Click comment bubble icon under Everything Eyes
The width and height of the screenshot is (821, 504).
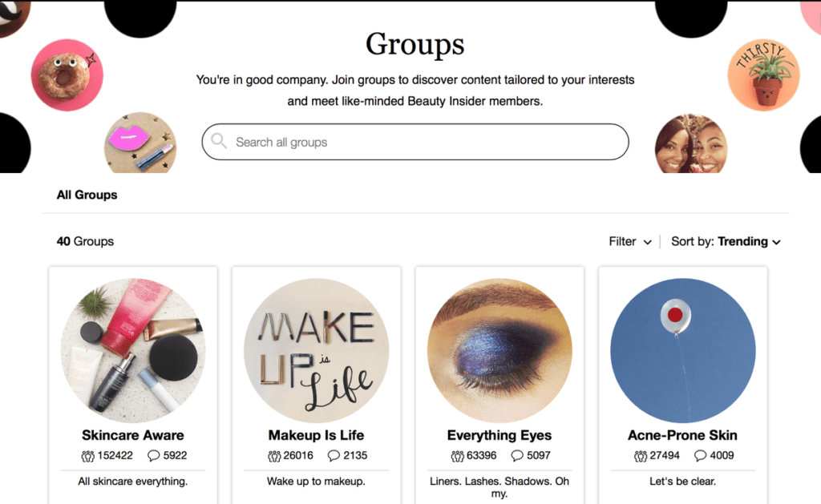(x=517, y=456)
